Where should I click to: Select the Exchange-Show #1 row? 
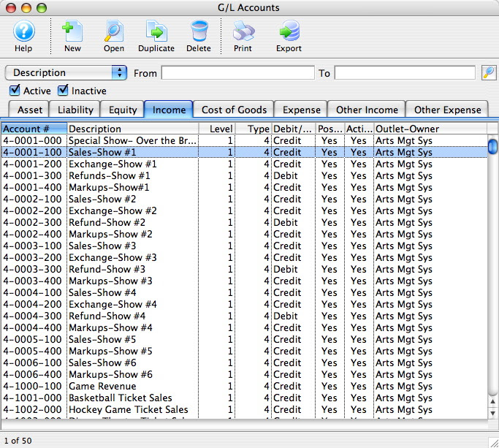244,164
